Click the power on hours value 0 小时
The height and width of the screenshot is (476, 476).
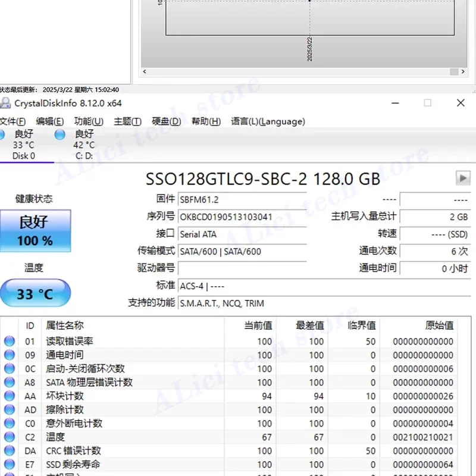(x=436, y=269)
